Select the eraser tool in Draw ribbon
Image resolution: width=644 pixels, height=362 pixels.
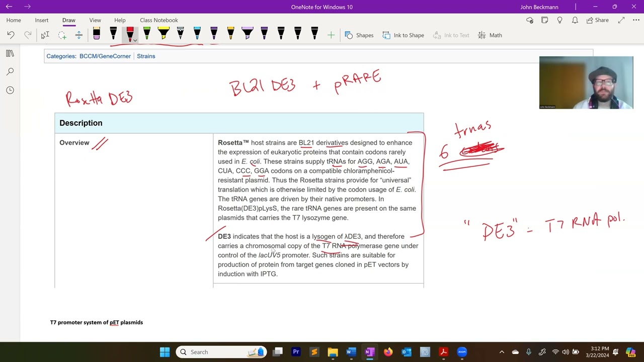[x=96, y=34]
